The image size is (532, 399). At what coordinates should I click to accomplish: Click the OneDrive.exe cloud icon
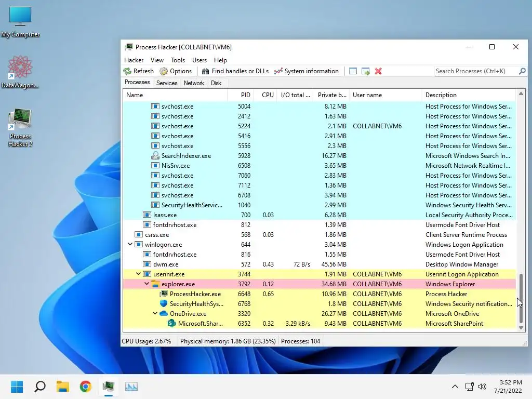point(164,313)
